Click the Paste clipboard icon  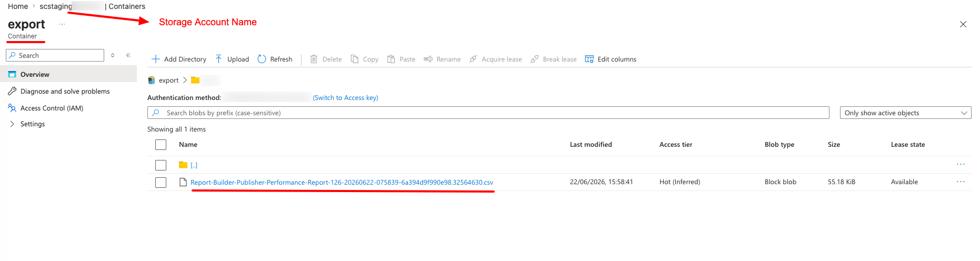tap(391, 59)
